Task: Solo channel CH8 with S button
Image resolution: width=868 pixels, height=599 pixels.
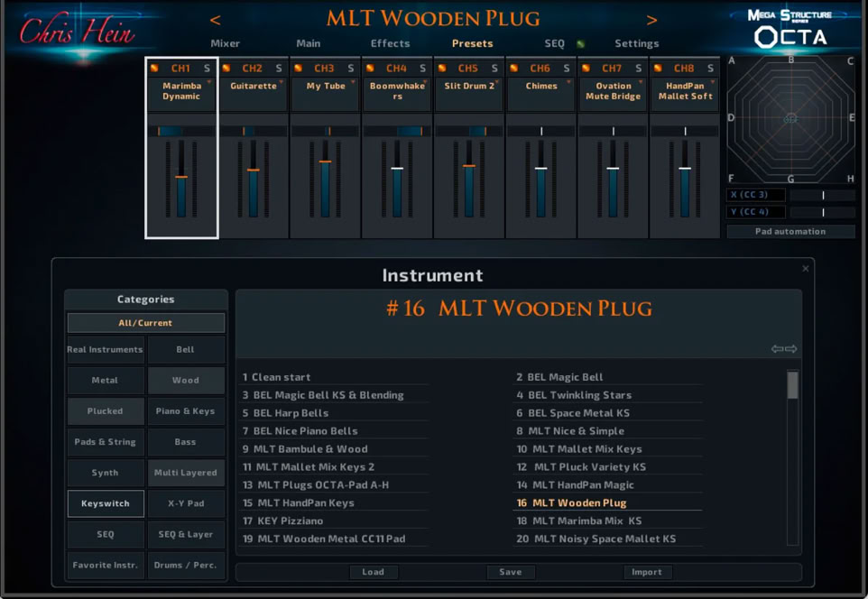Action: coord(710,68)
